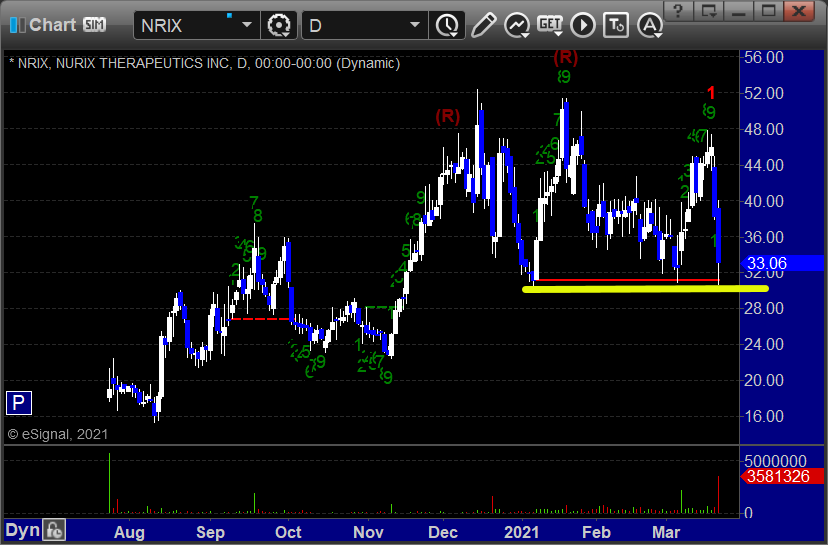Click the Dyn label at bottom left

(22, 530)
